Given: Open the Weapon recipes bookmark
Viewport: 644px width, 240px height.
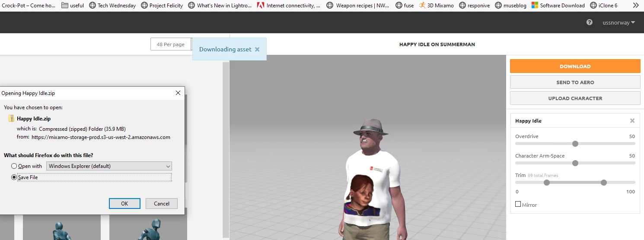Looking at the screenshot, I should tap(358, 6).
